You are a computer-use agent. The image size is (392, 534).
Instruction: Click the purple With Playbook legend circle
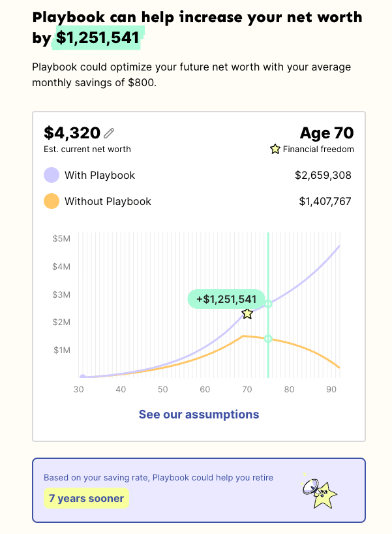click(52, 175)
